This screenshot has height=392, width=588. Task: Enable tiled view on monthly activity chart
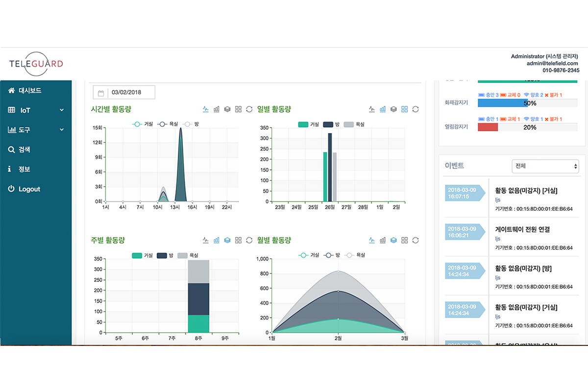[404, 240]
